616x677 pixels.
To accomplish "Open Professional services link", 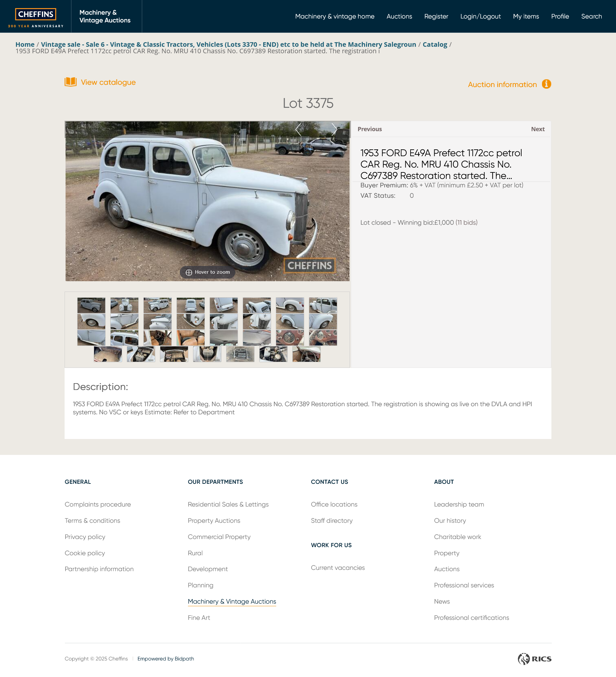I will point(463,585).
